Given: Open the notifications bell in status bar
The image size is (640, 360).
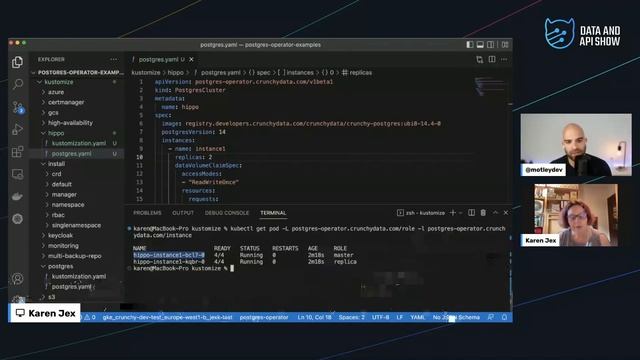Looking at the screenshot, I should click(x=504, y=317).
